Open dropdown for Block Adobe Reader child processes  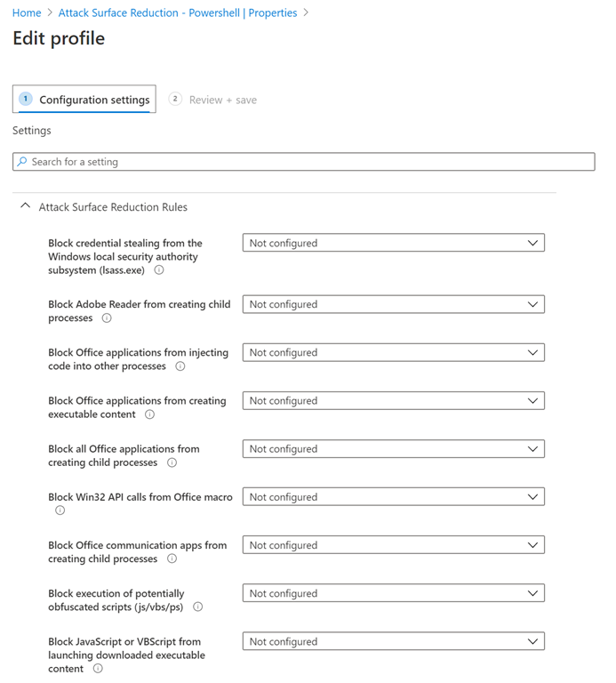click(x=393, y=304)
